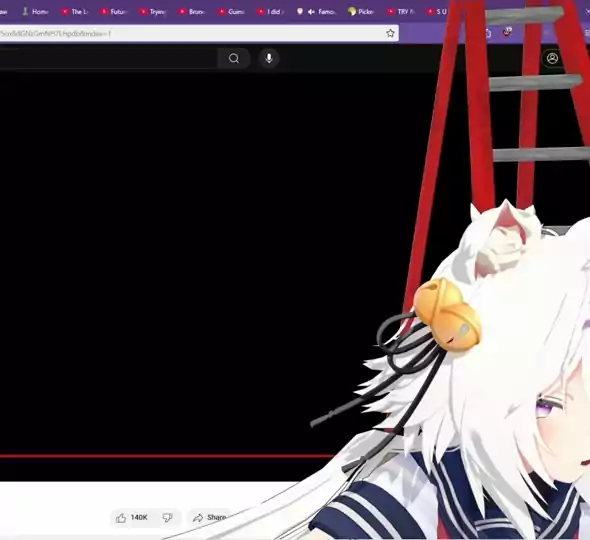Mute the 'Famo' tab via speaker icon
Screen dimensions: 590x540
click(x=311, y=12)
